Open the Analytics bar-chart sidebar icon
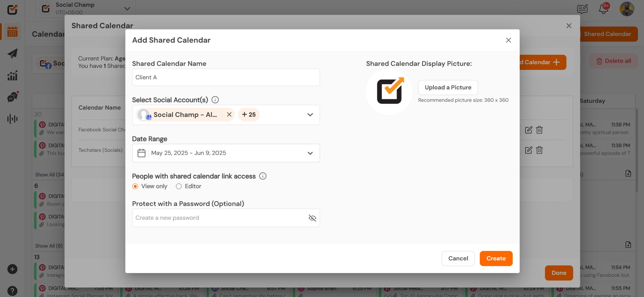644x297 pixels. (12, 75)
